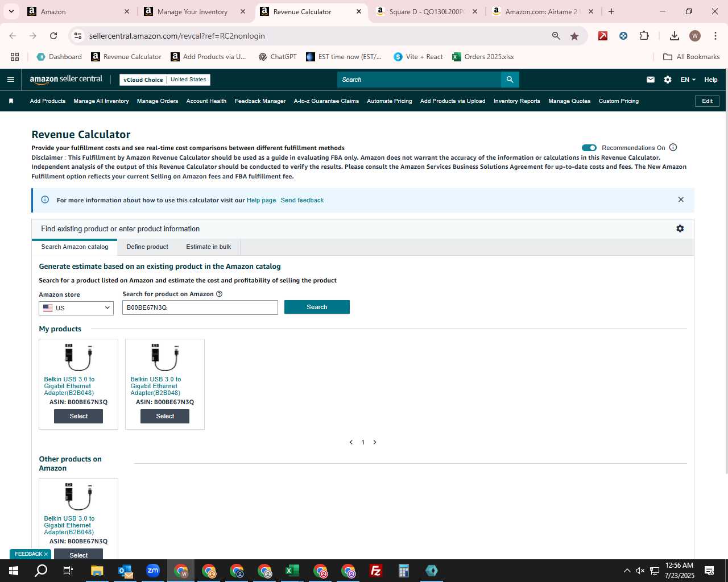Open Automate Pricing menu item
The height and width of the screenshot is (582, 728).
pos(390,101)
